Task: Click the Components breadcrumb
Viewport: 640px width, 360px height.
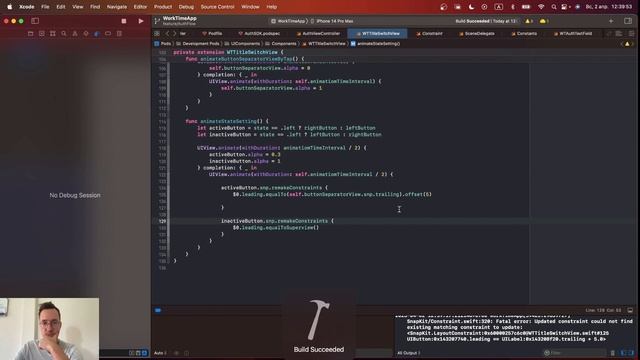Action: [281, 44]
